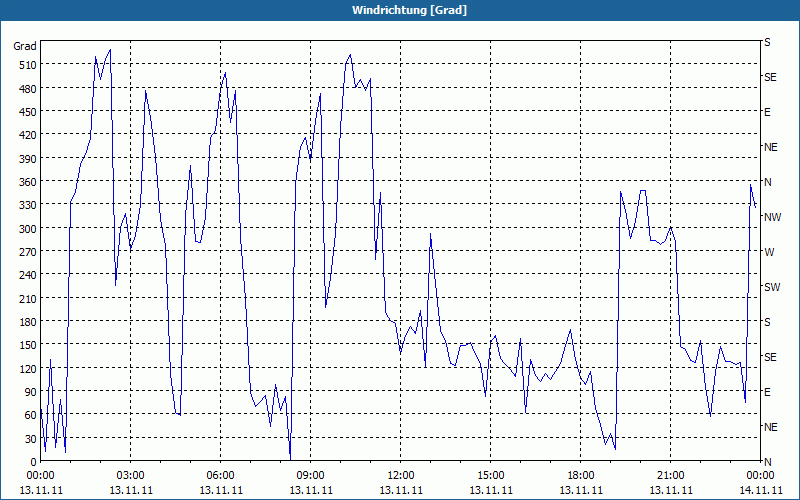This screenshot has width=800, height=500.
Task: Select the W compass direction label
Action: pos(769,252)
